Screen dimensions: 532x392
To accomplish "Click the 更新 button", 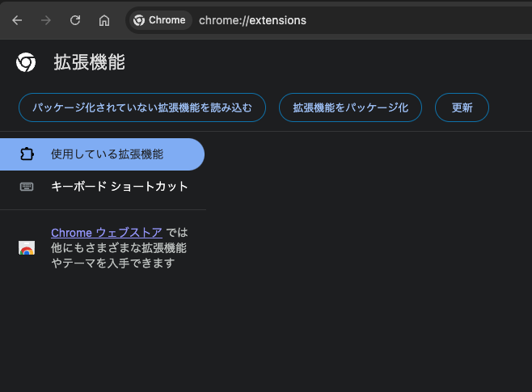I will 462,107.
